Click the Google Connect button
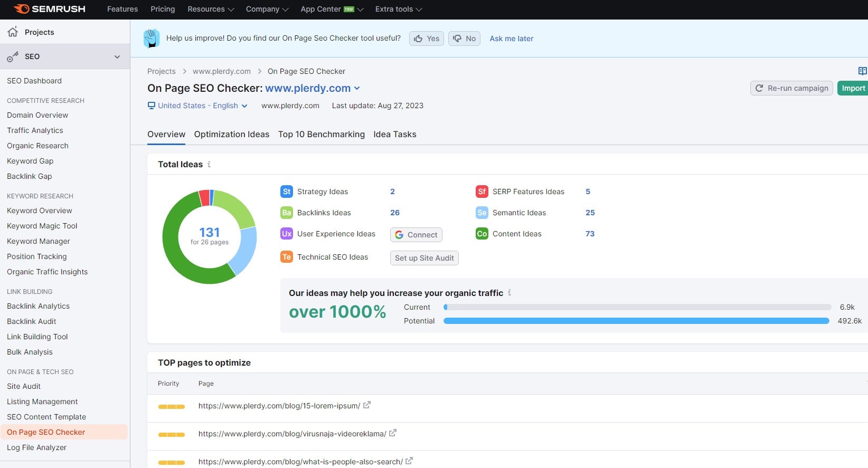The image size is (868, 468). tap(416, 235)
